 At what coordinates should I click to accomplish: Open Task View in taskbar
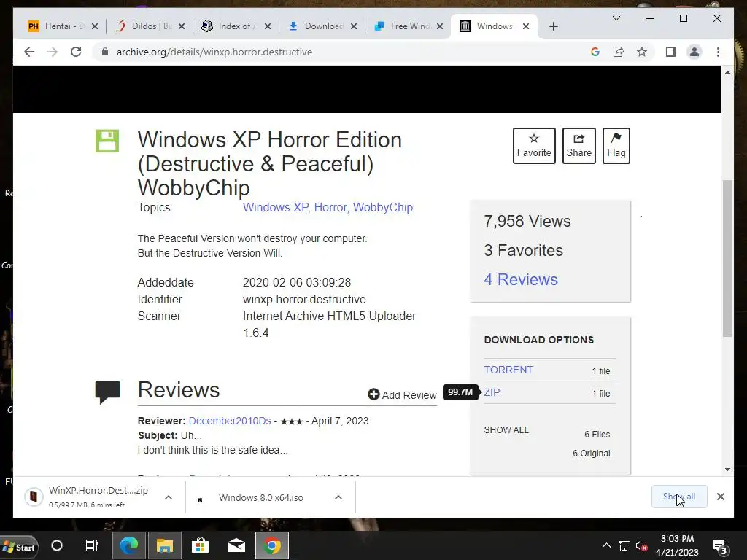[x=91, y=545]
